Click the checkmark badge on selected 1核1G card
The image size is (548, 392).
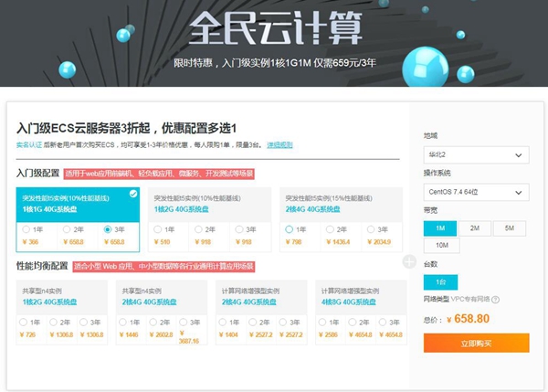click(x=133, y=194)
